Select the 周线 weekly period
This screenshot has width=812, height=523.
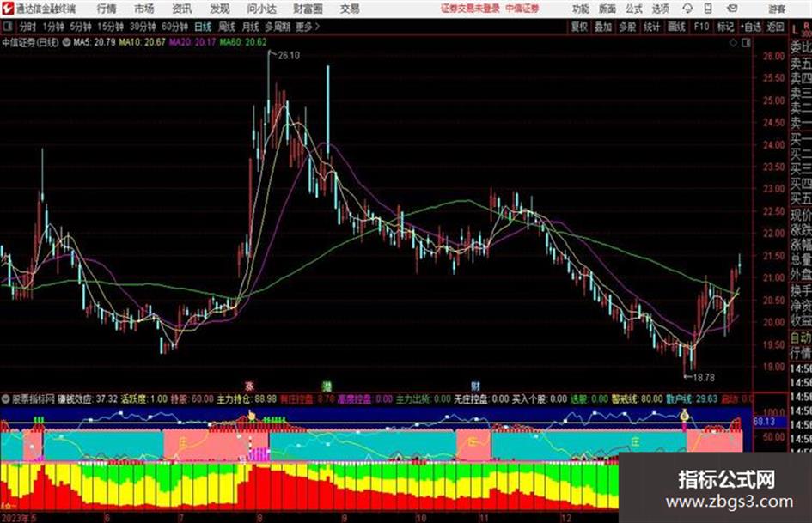[227, 27]
